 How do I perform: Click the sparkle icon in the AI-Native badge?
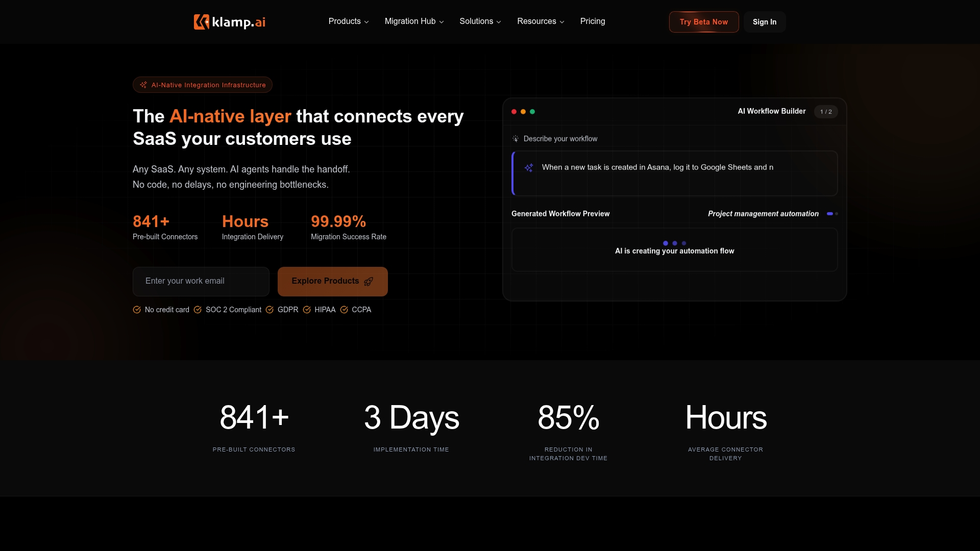143,85
